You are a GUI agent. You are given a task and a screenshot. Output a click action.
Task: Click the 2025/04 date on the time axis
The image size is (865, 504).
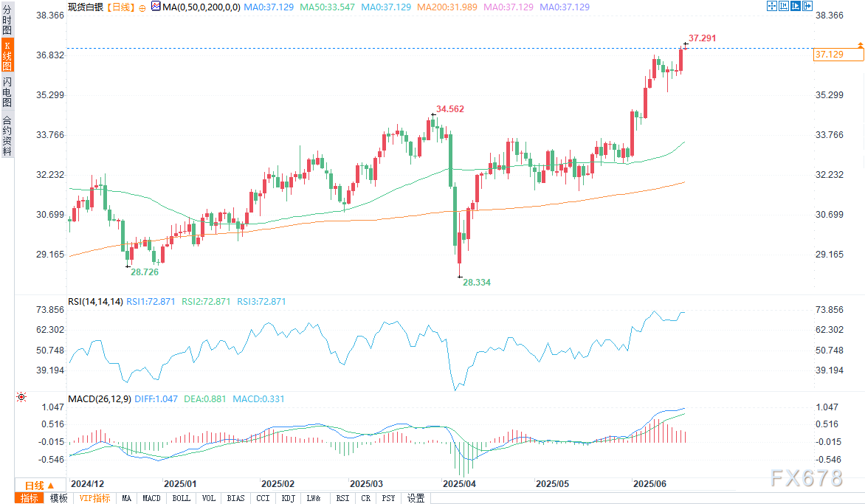[x=460, y=484]
